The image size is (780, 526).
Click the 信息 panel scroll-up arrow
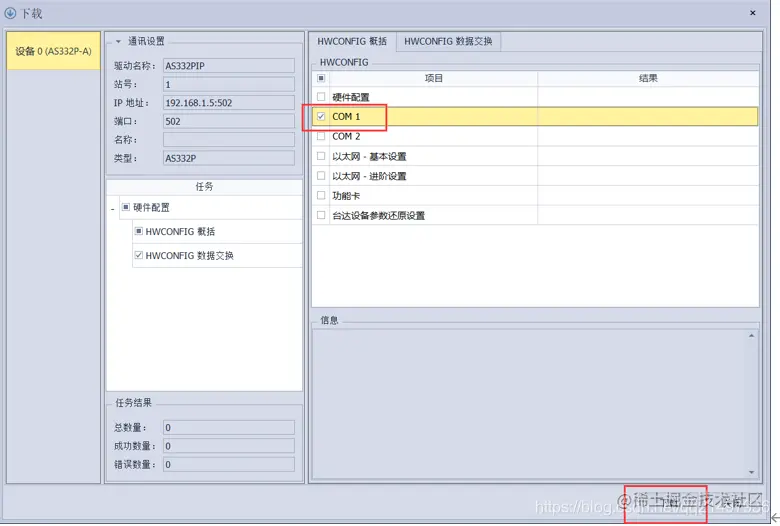point(751,336)
